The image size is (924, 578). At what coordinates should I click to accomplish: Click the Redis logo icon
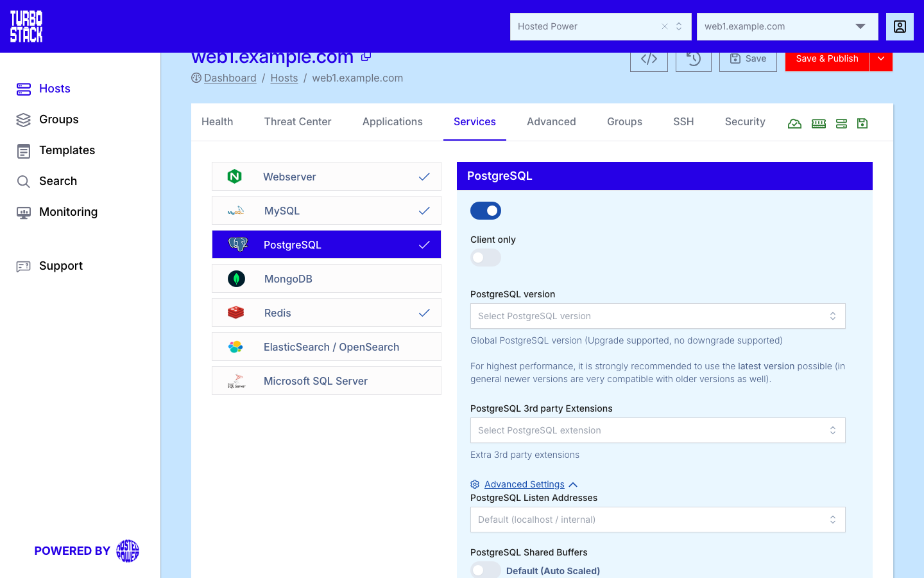pyautogui.click(x=235, y=313)
